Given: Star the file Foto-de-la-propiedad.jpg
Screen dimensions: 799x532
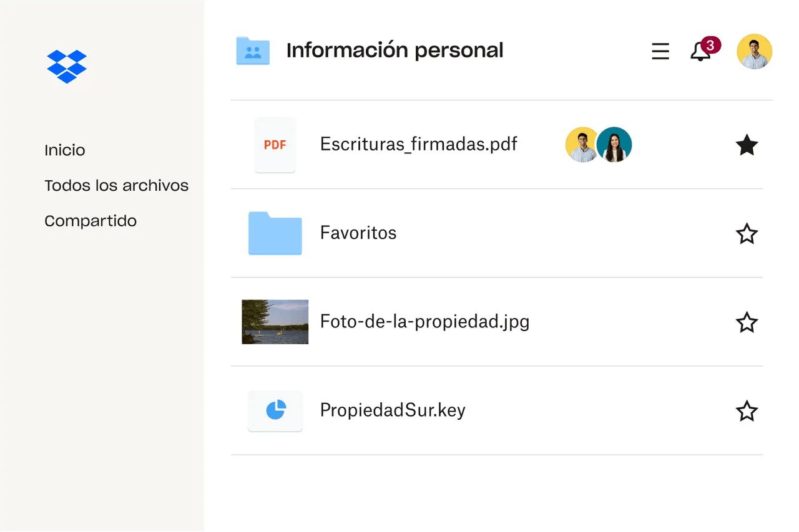Looking at the screenshot, I should (x=747, y=322).
